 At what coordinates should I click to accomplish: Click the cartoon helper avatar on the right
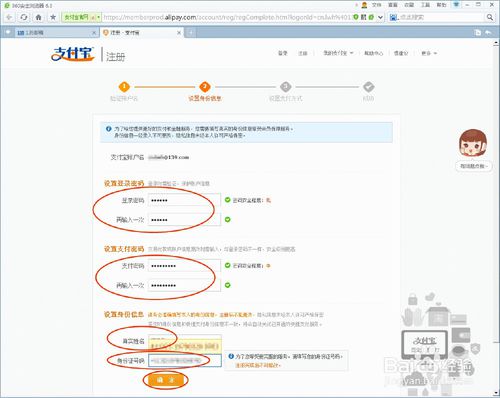pyautogui.click(x=473, y=144)
